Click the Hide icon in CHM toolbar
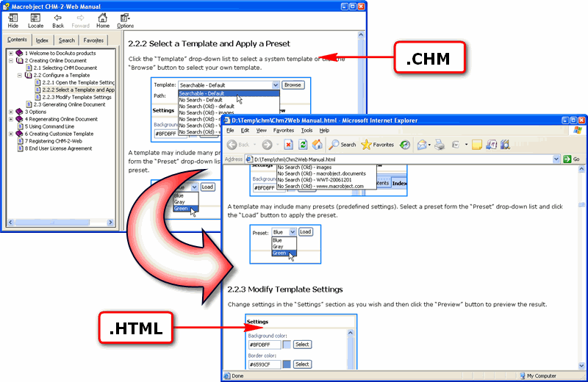The height and width of the screenshot is (382, 588). [x=12, y=20]
